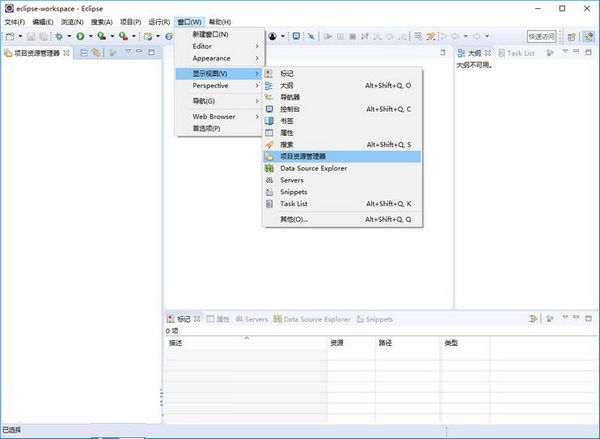Click the 资源 column header in 标记 table
Viewport: 600px width, 439px height.
click(x=351, y=343)
